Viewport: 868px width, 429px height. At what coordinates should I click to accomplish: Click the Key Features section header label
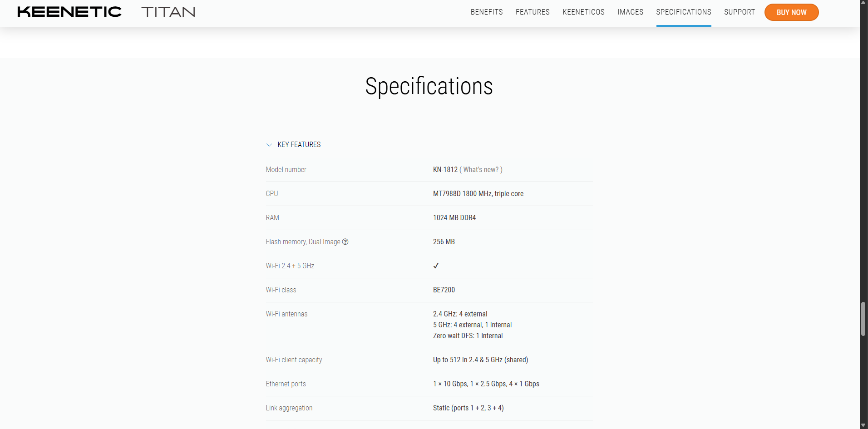click(x=299, y=144)
